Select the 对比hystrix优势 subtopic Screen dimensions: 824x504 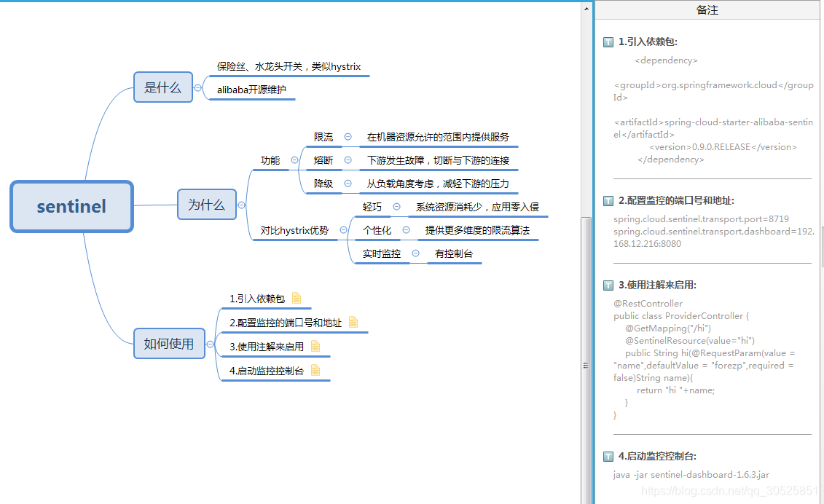[x=294, y=230]
